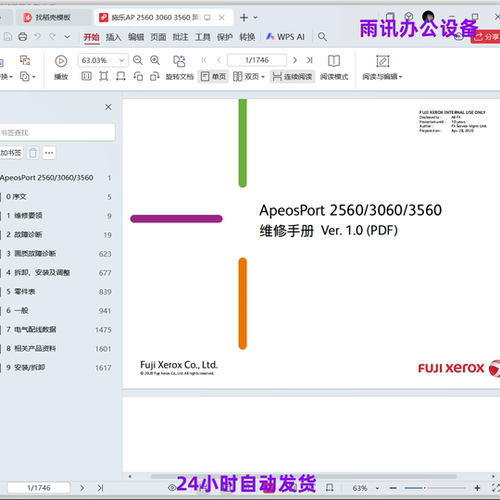
Task: Click the 加书签 add bookmark button
Action: click(11, 153)
